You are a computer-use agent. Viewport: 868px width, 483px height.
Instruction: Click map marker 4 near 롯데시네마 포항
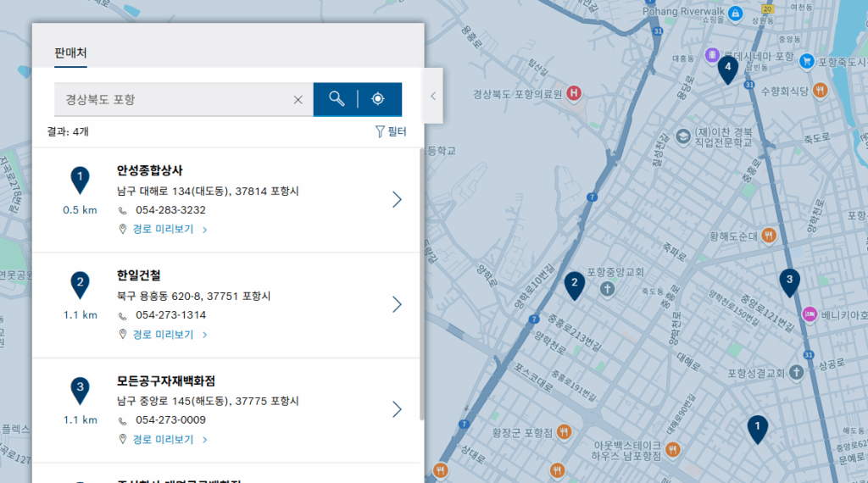pos(727,69)
